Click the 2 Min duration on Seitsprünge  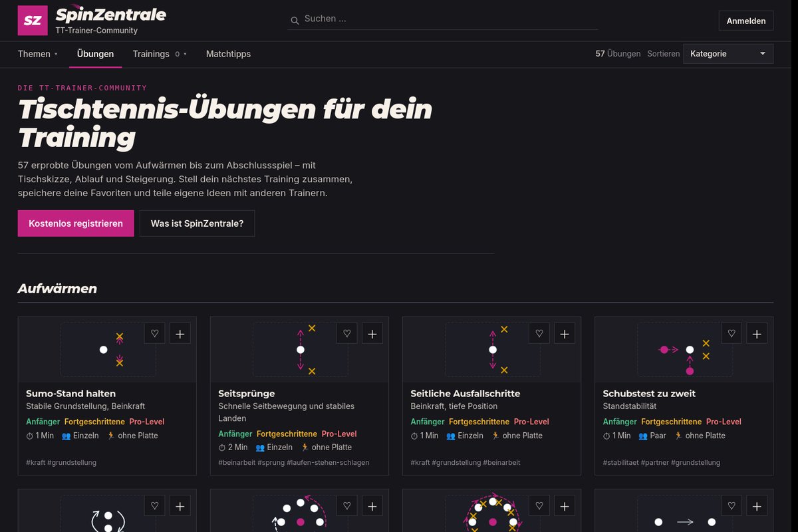click(233, 448)
